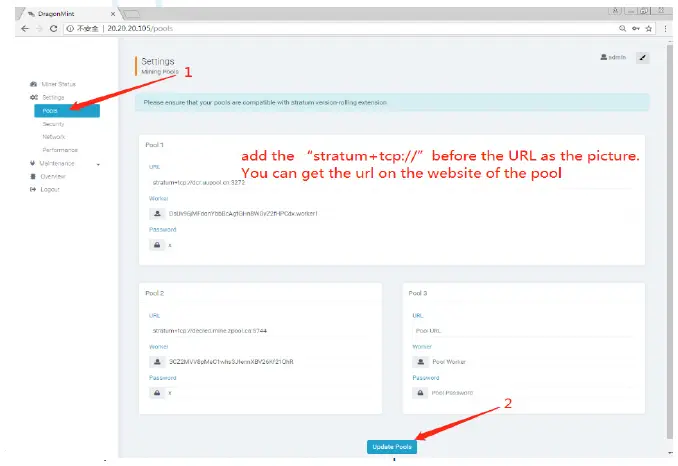Screen dimensions: 678x466
Task: Click the Pool 1 Worker field
Action: [400, 214]
